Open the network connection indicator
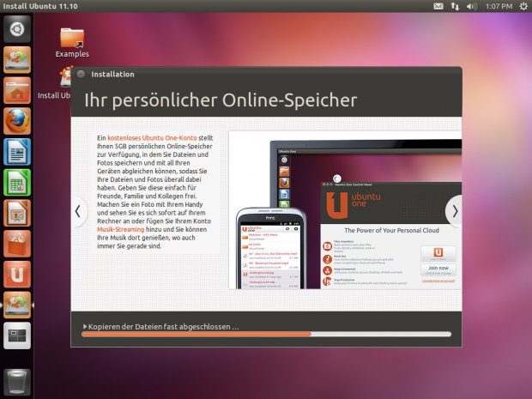The image size is (532, 399). tap(455, 6)
